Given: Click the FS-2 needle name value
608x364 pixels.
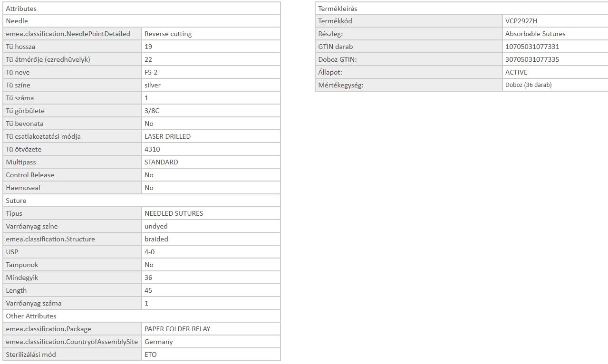Looking at the screenshot, I should click(x=151, y=72).
